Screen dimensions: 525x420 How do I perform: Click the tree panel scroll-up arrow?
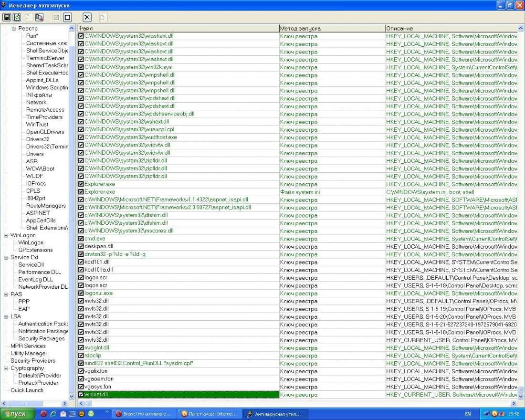pyautogui.click(x=71, y=29)
